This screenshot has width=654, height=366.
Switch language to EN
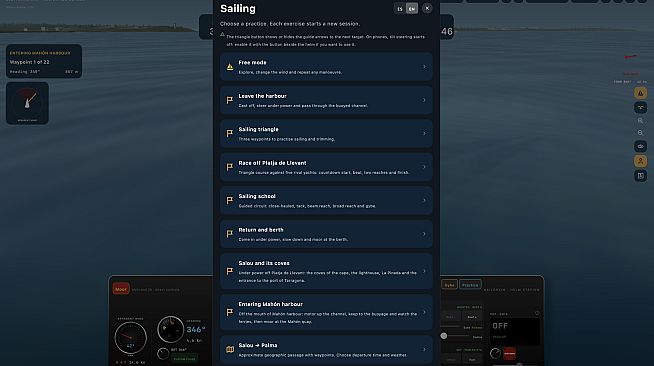click(412, 9)
